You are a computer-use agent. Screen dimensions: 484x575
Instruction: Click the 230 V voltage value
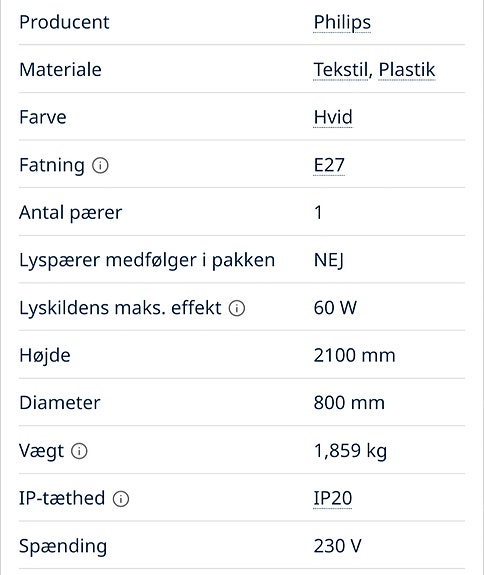(x=337, y=546)
